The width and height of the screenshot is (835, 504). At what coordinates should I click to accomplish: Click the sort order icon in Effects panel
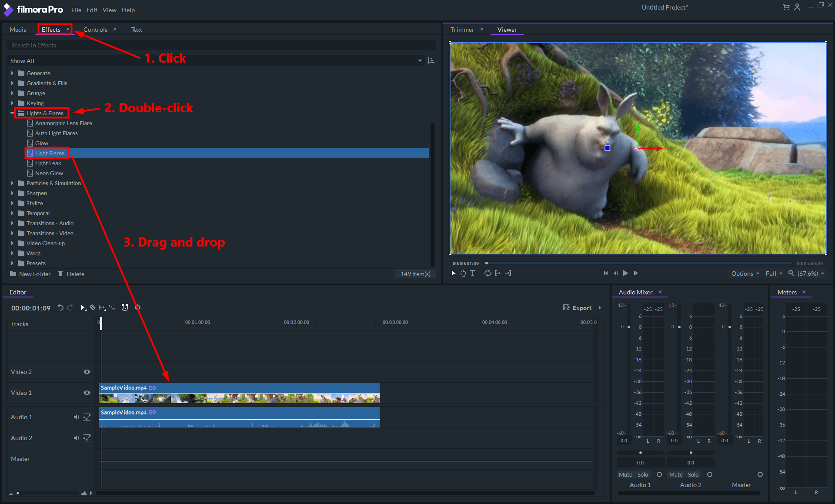pos(431,60)
